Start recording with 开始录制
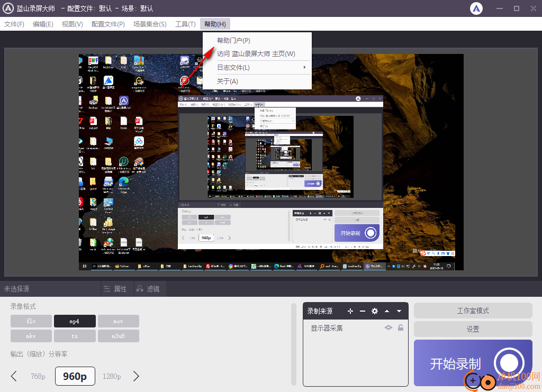This screenshot has width=542, height=392. [473, 363]
